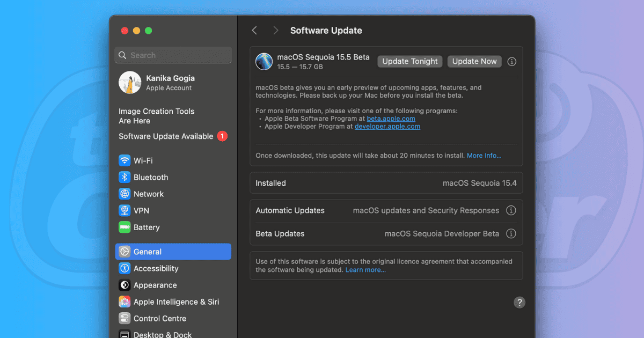This screenshot has width=644, height=338.
Task: Click the Update Now button
Action: 474,61
